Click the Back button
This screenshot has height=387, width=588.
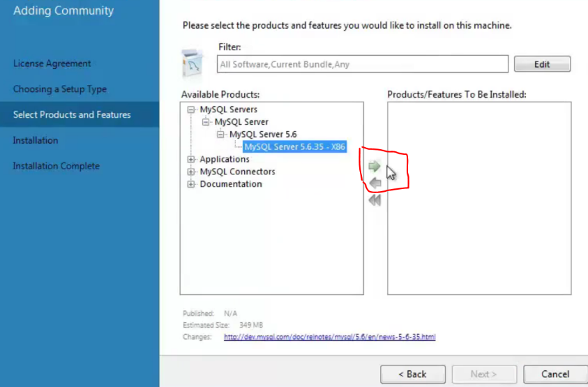[413, 374]
